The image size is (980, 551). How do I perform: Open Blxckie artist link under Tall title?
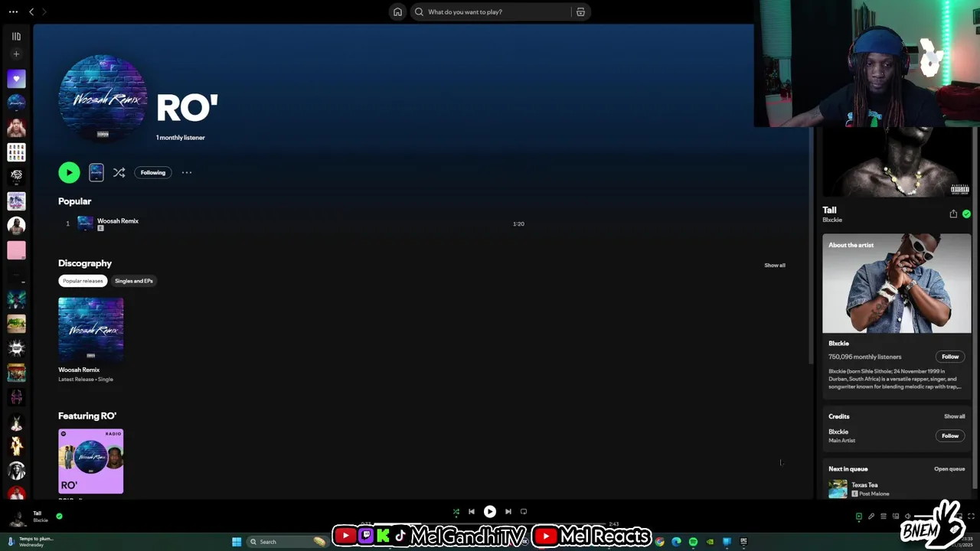(x=832, y=220)
